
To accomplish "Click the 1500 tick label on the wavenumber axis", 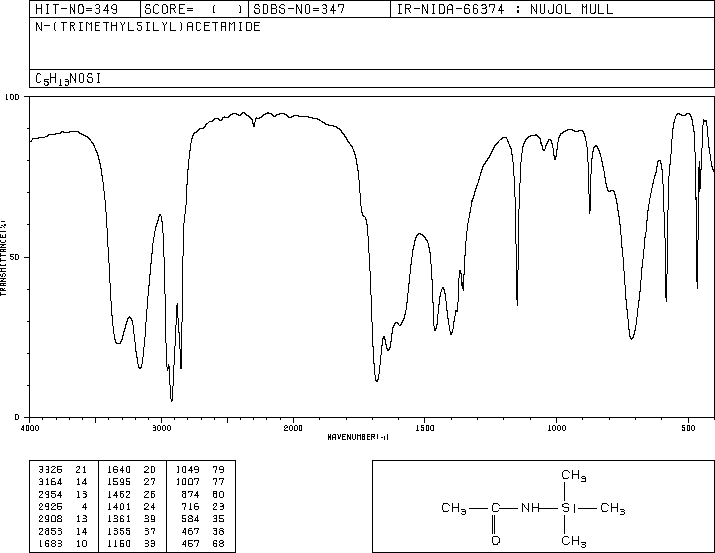I will coord(425,428).
